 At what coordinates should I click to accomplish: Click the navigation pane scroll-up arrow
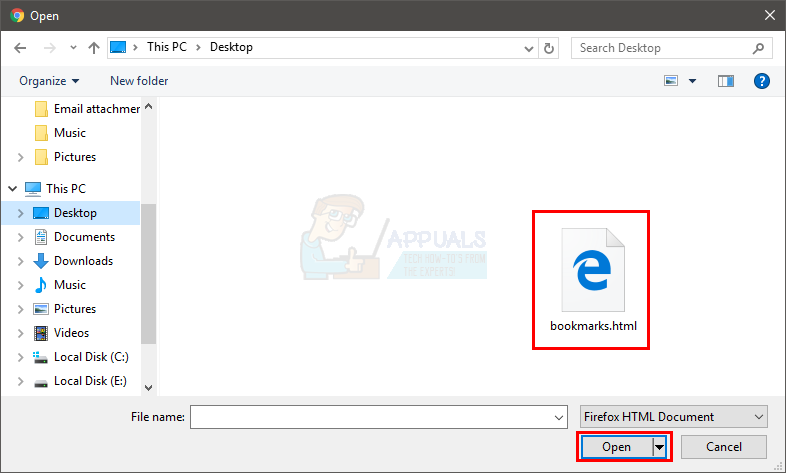[x=148, y=106]
